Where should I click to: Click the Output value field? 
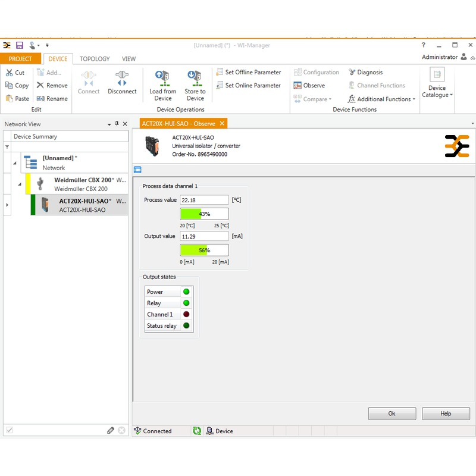pos(204,236)
